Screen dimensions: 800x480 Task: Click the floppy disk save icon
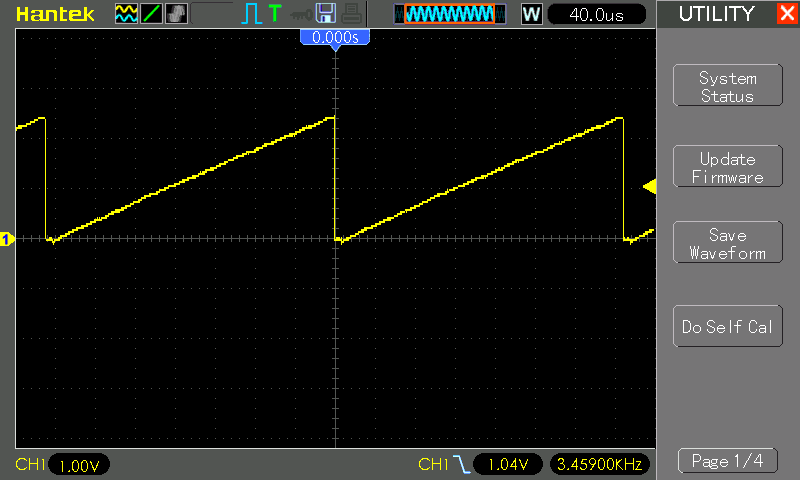(326, 13)
